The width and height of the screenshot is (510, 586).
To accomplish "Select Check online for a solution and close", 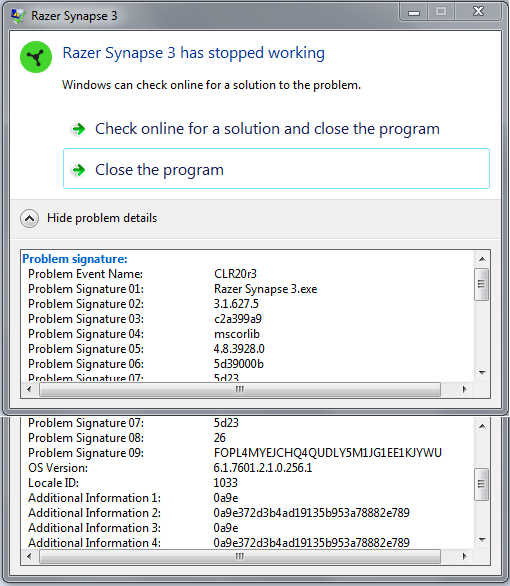I will tap(267, 129).
